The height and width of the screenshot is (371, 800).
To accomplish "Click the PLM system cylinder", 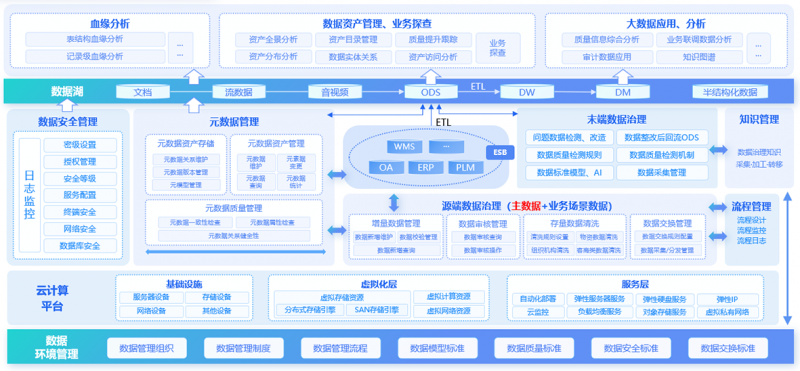I will coord(465,167).
